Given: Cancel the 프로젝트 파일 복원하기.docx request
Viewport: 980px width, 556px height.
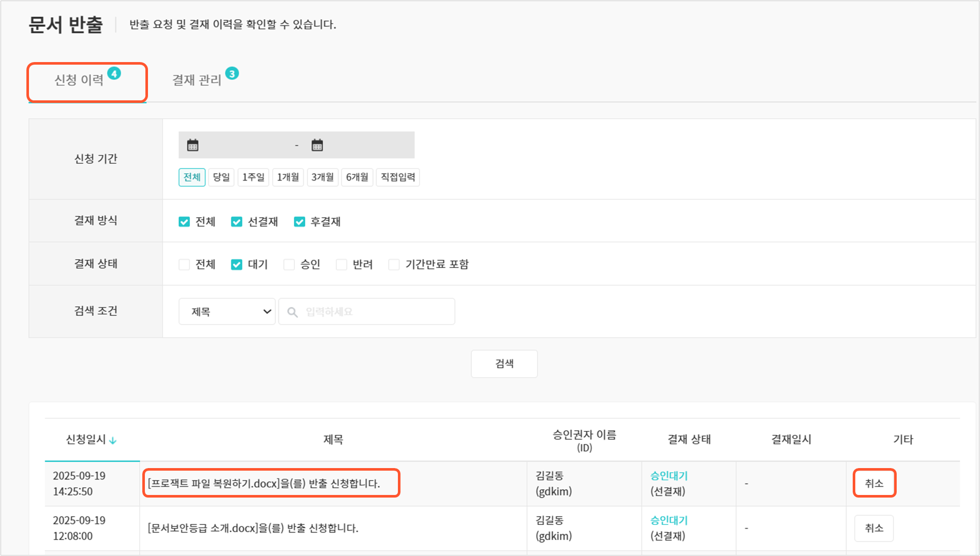Looking at the screenshot, I should (x=874, y=484).
